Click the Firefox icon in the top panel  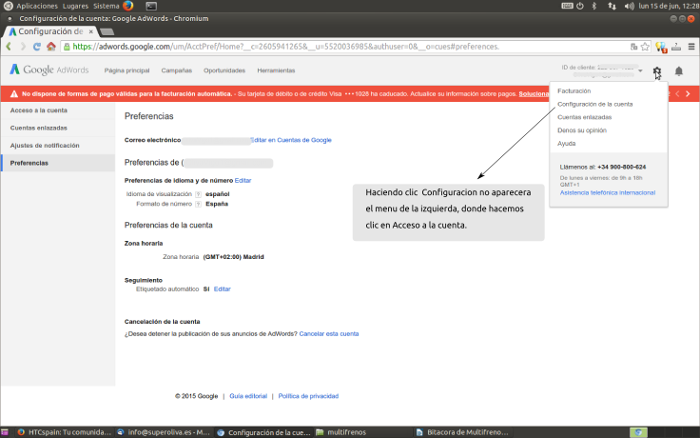point(128,6)
